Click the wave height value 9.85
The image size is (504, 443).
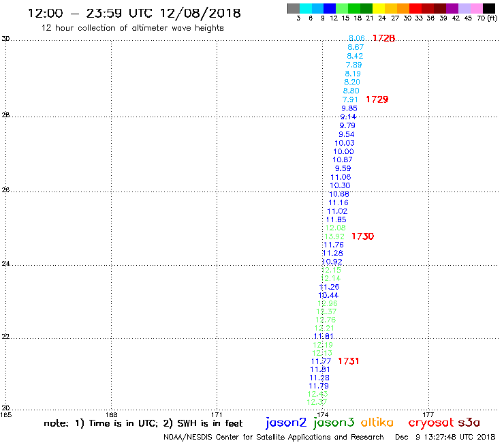pyautogui.click(x=349, y=108)
